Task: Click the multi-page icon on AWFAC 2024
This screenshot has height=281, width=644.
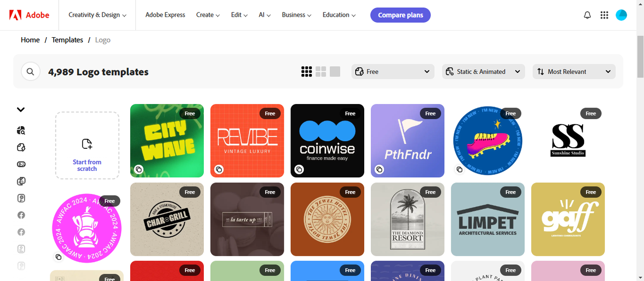Action: [58, 257]
